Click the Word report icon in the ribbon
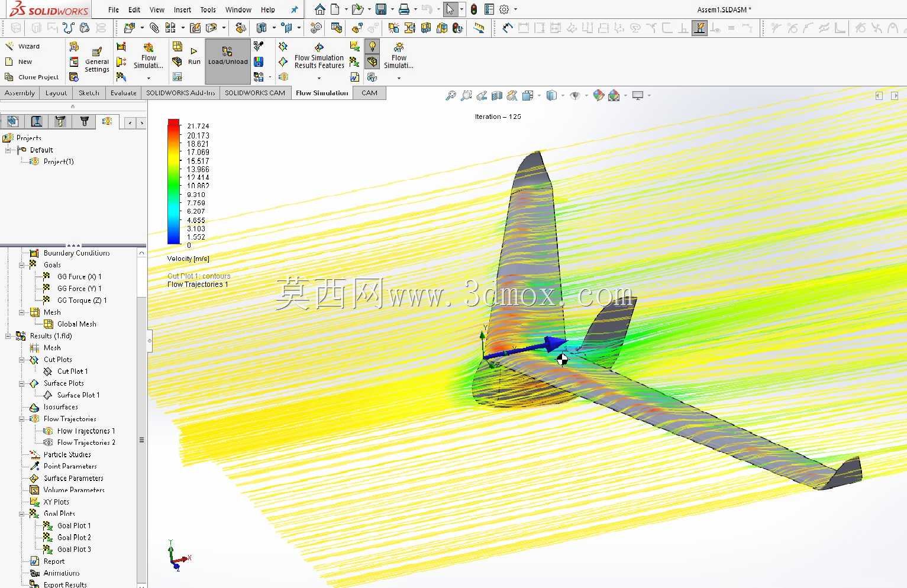This screenshot has height=588, width=907. (354, 77)
